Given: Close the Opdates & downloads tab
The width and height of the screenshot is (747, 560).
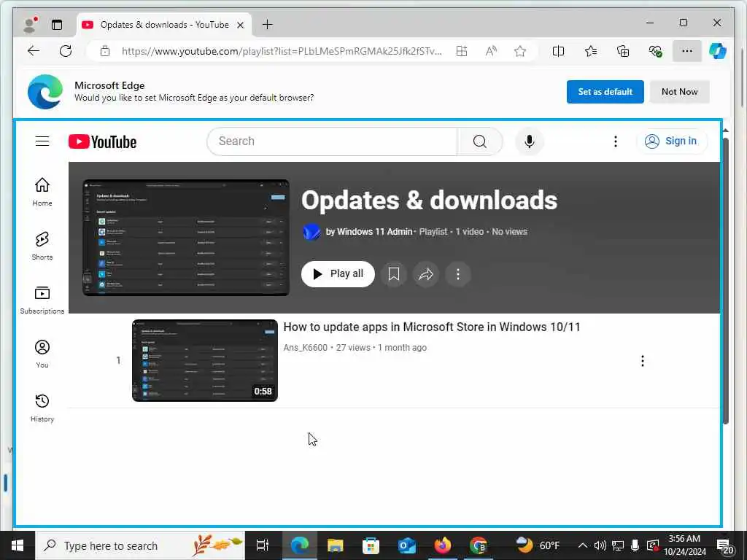Looking at the screenshot, I should 241,25.
